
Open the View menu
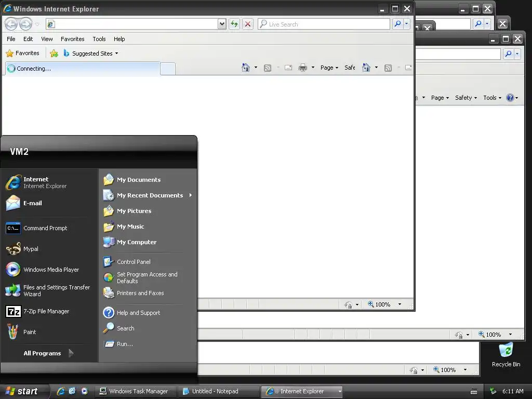tap(47, 39)
